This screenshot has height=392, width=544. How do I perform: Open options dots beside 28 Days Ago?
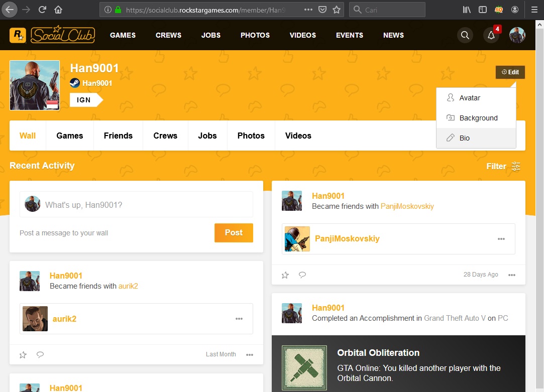(x=512, y=275)
